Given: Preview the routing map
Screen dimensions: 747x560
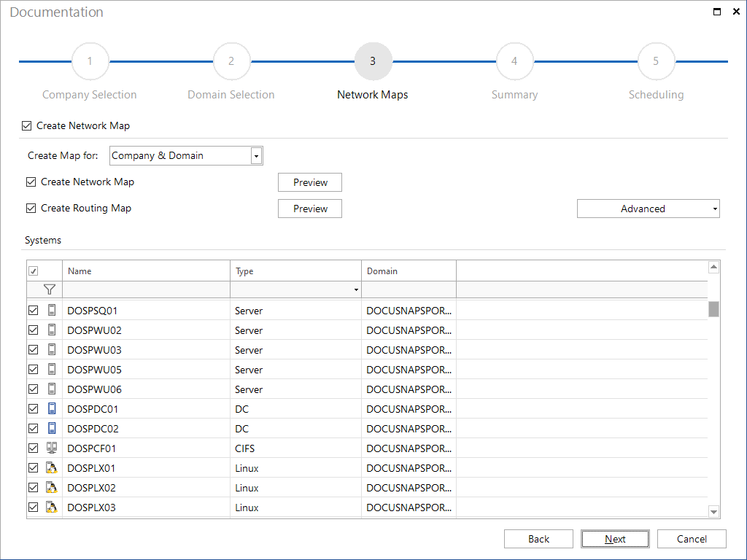Looking at the screenshot, I should [x=310, y=209].
